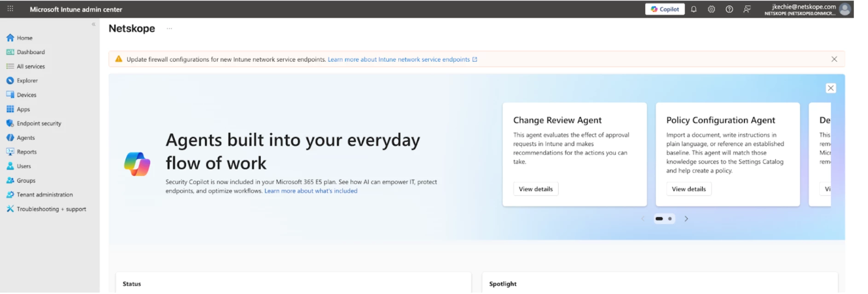Click the Tenant administration icon

(x=10, y=194)
